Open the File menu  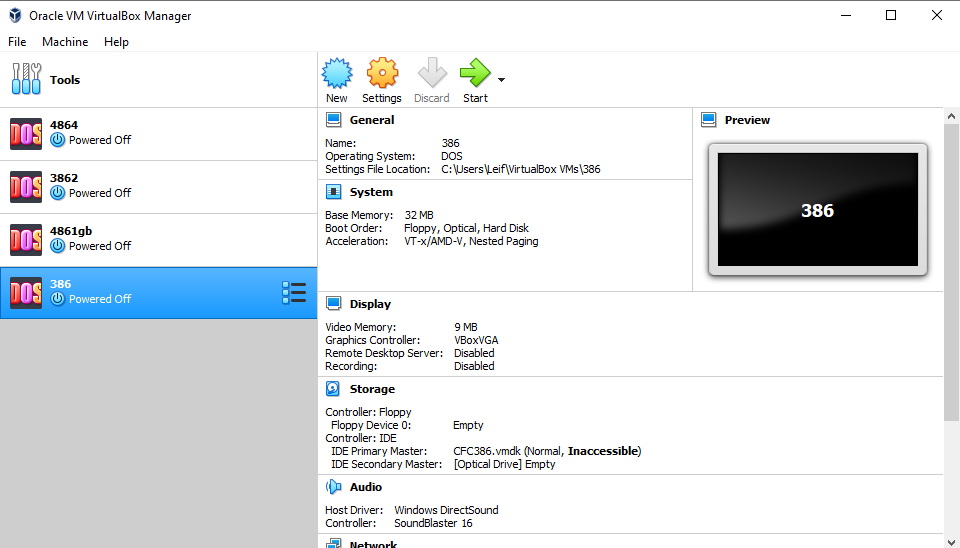(x=17, y=42)
